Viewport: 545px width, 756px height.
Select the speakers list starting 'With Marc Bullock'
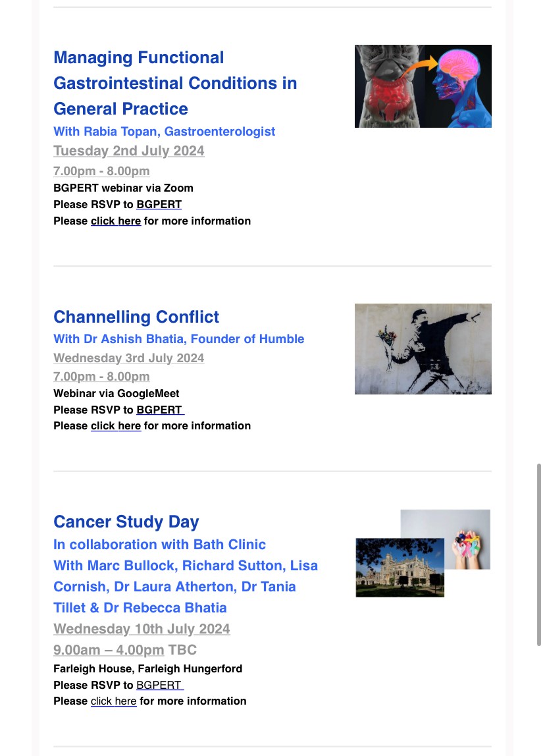(186, 586)
